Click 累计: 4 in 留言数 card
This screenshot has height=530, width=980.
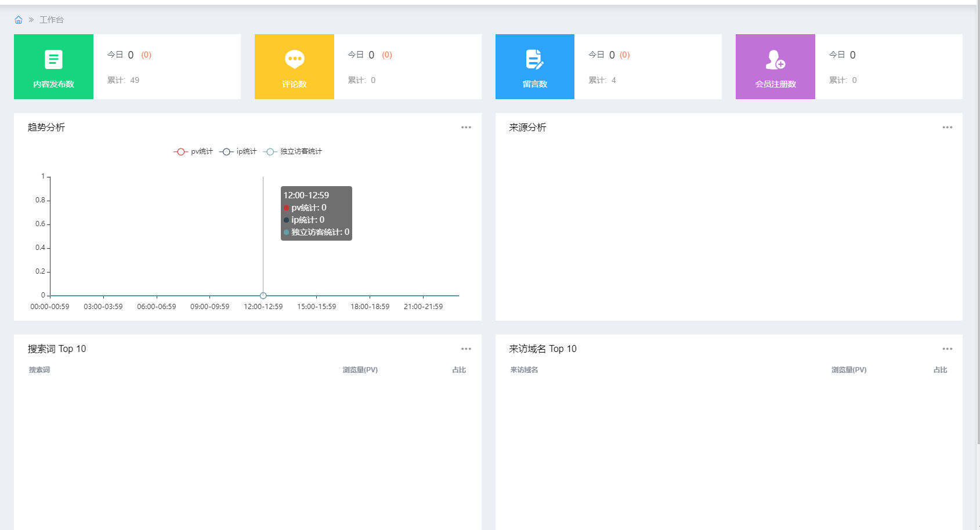[602, 80]
